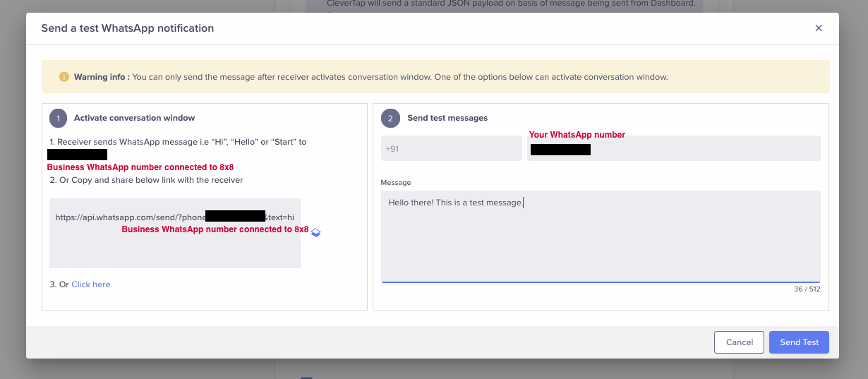The width and height of the screenshot is (868, 379).
Task: Close the test WhatsApp notification dialog
Action: [x=819, y=28]
